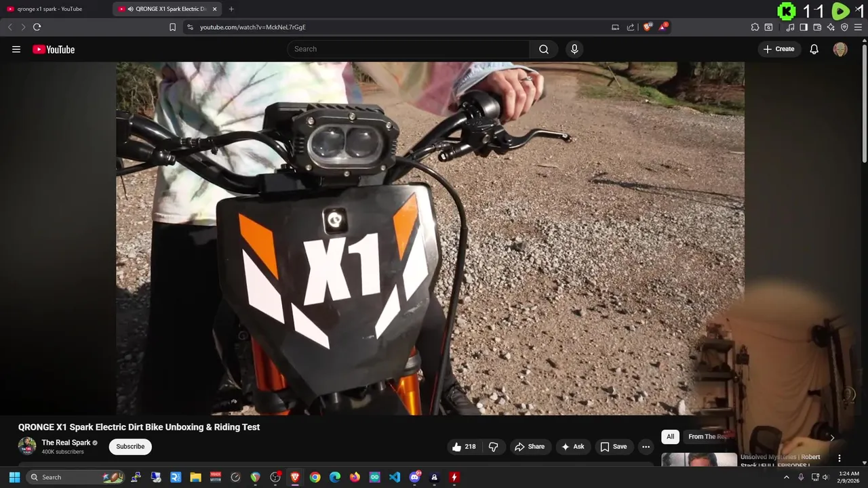Open more actions ellipsis below the video
The width and height of the screenshot is (868, 488).
[646, 447]
